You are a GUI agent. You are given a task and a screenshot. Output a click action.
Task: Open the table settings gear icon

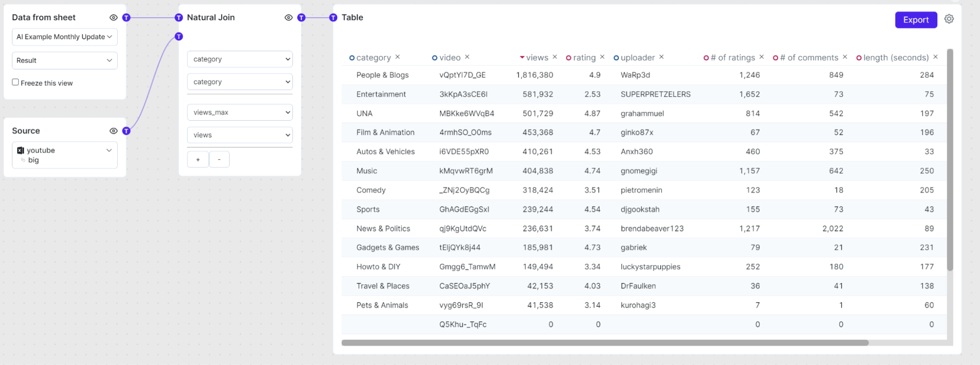coord(949,19)
